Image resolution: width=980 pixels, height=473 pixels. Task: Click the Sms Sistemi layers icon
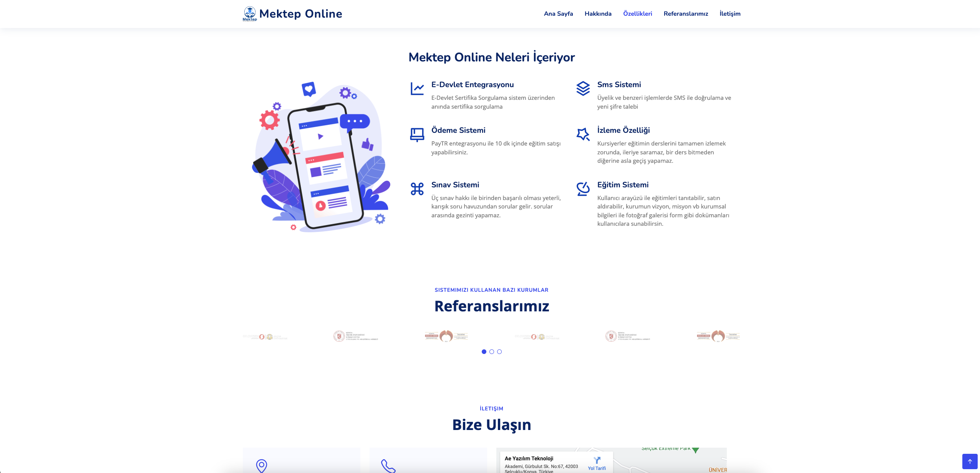pyautogui.click(x=583, y=89)
